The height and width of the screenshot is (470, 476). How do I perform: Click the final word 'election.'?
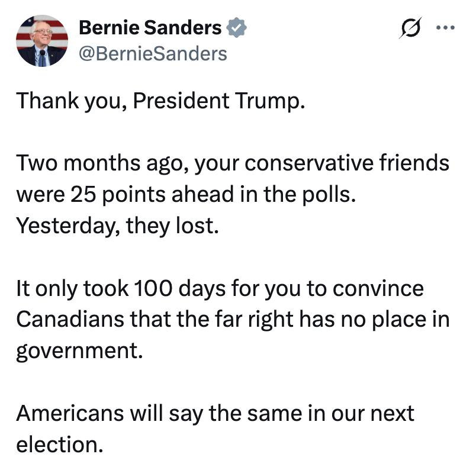coord(60,445)
